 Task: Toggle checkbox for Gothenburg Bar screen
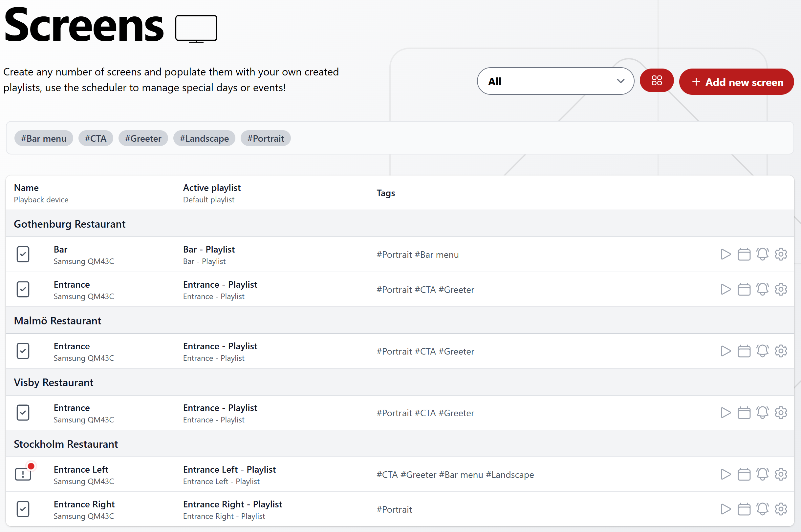23,254
